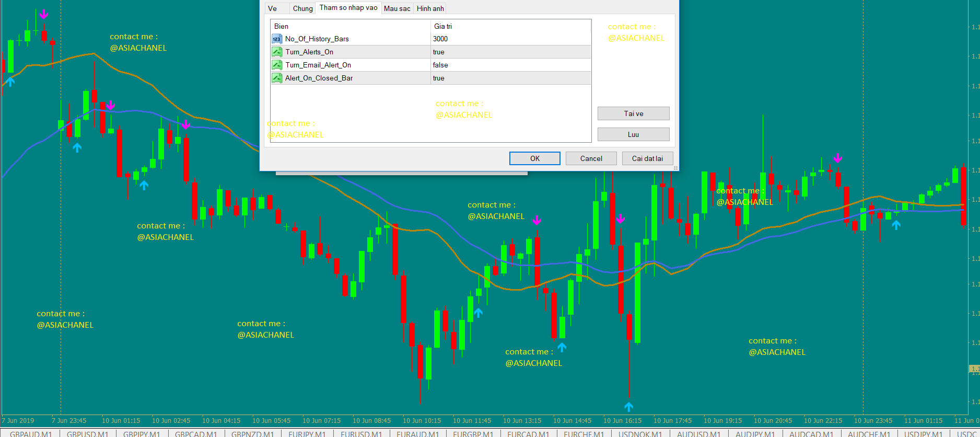The image size is (980, 437).
Task: Switch to the Chung tab
Action: (x=302, y=8)
